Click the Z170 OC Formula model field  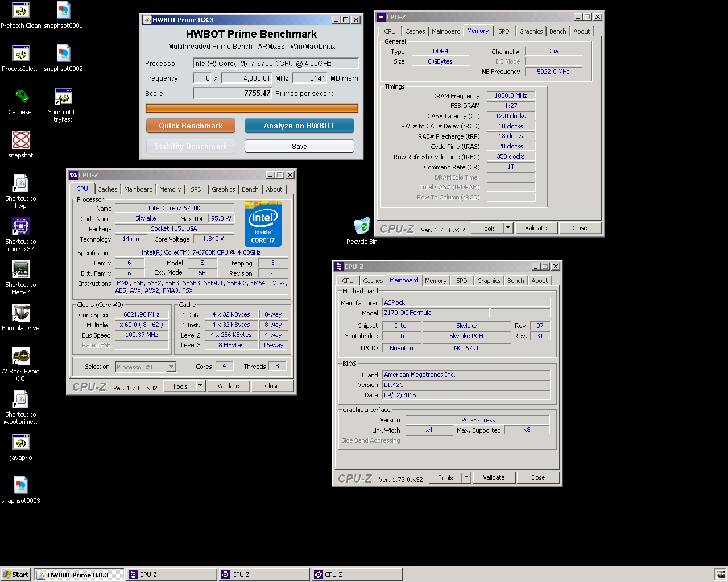click(x=436, y=313)
